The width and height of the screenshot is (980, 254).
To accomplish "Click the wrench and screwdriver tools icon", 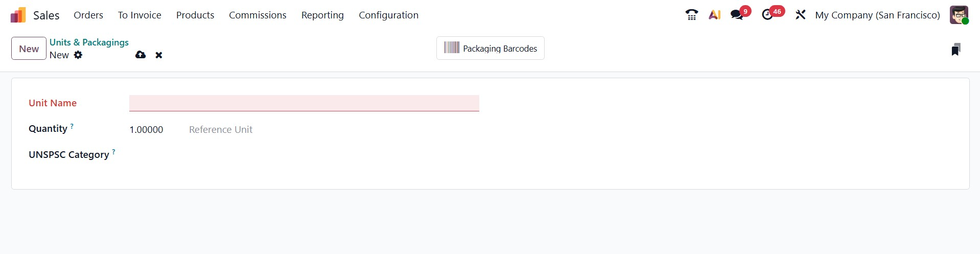I will pyautogui.click(x=800, y=15).
